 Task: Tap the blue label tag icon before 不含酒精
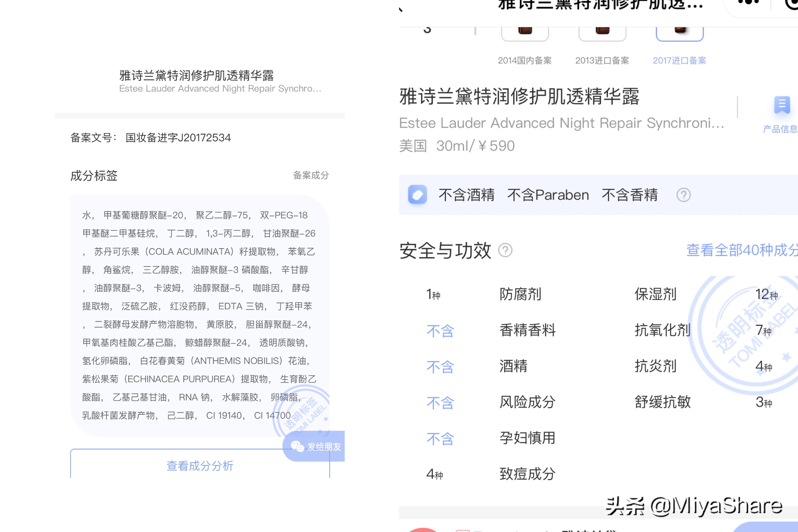click(417, 195)
